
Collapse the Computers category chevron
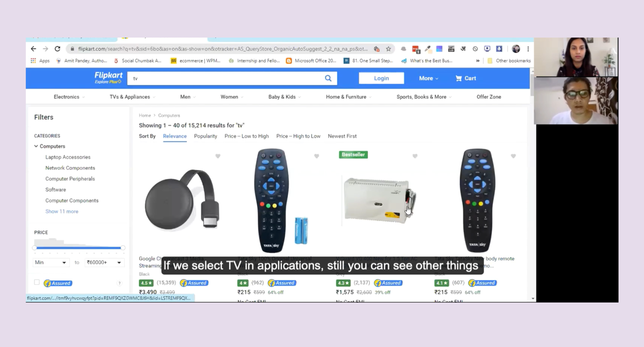pyautogui.click(x=36, y=146)
